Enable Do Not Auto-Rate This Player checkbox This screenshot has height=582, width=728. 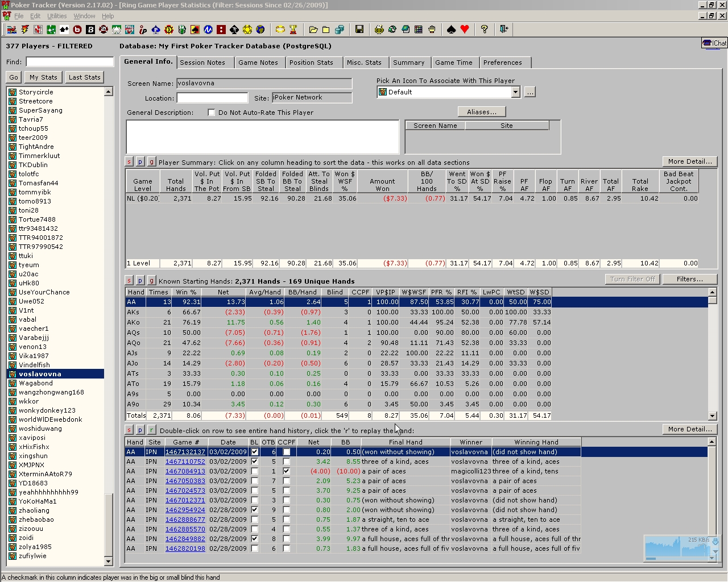click(x=212, y=113)
